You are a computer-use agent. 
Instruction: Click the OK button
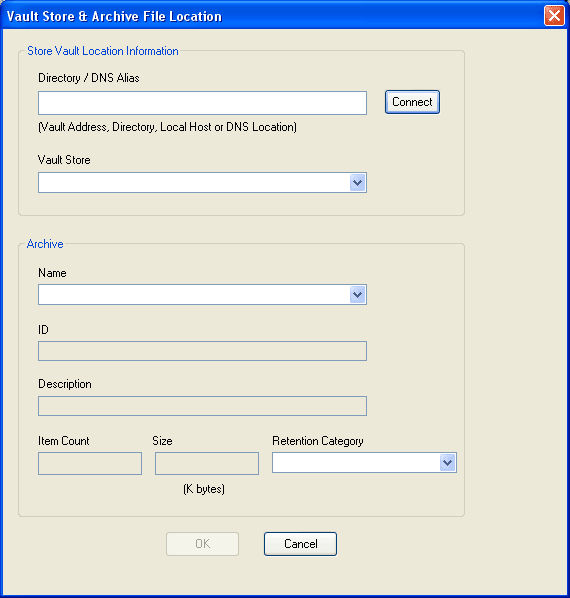click(202, 544)
